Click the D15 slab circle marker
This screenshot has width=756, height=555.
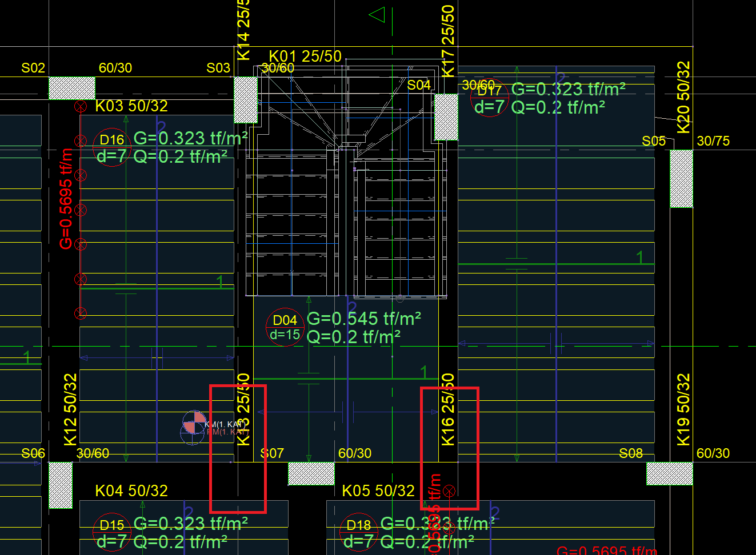[112, 532]
